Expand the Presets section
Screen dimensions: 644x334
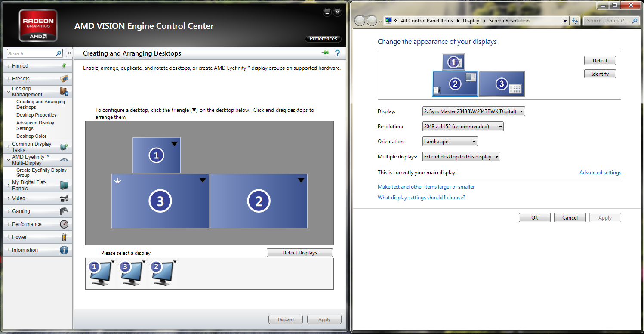click(x=9, y=79)
